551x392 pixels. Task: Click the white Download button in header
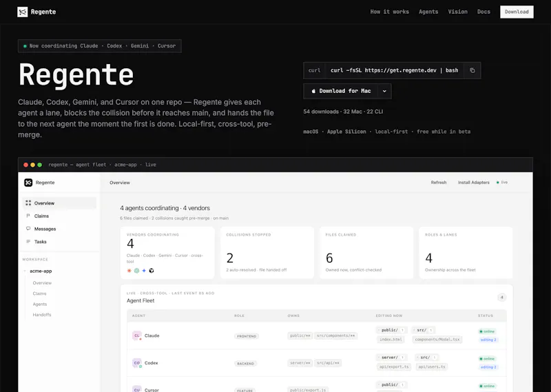point(517,12)
